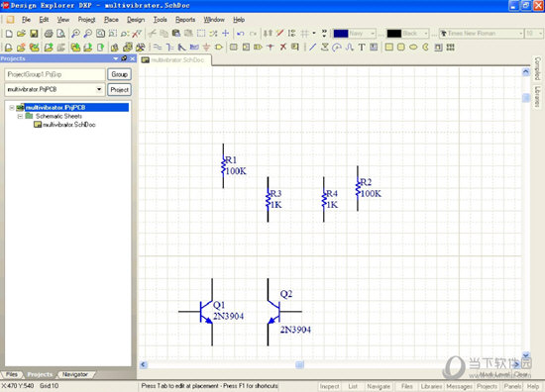Toggle the Projects panel pin

click(124, 58)
